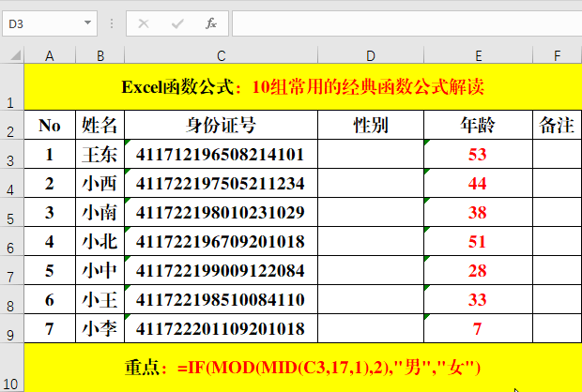Click the 'No' header cell
This screenshot has width=582, height=392.
pyautogui.click(x=50, y=125)
